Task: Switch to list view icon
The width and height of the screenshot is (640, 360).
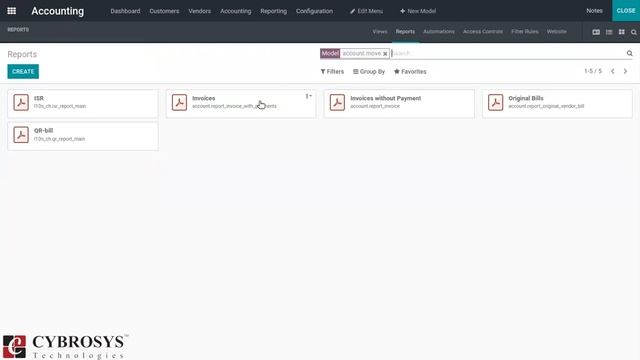Action: pos(609,32)
